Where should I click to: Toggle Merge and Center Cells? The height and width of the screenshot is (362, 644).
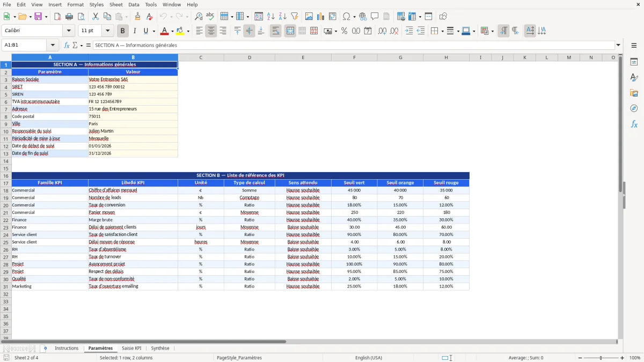coord(290,31)
